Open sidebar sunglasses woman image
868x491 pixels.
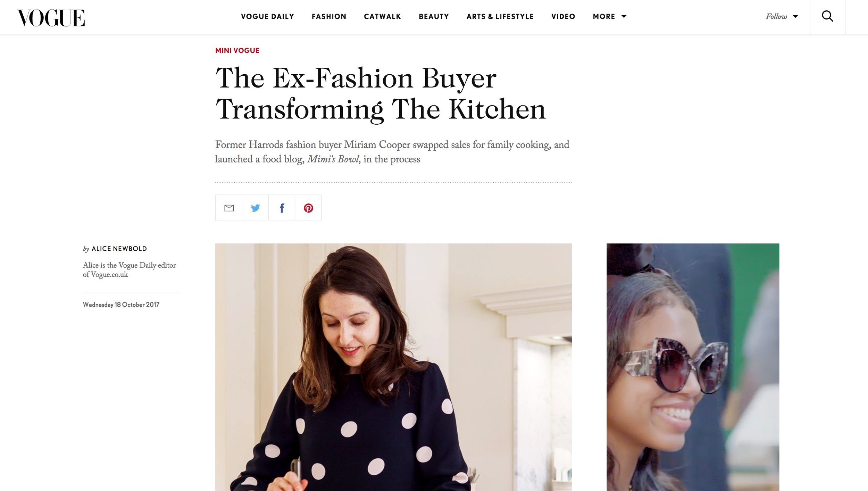click(693, 367)
